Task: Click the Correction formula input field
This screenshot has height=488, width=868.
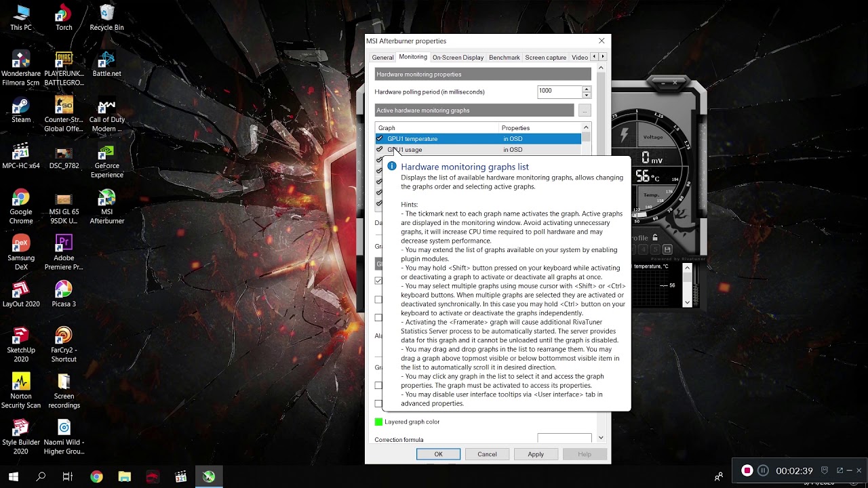Action: coord(564,439)
